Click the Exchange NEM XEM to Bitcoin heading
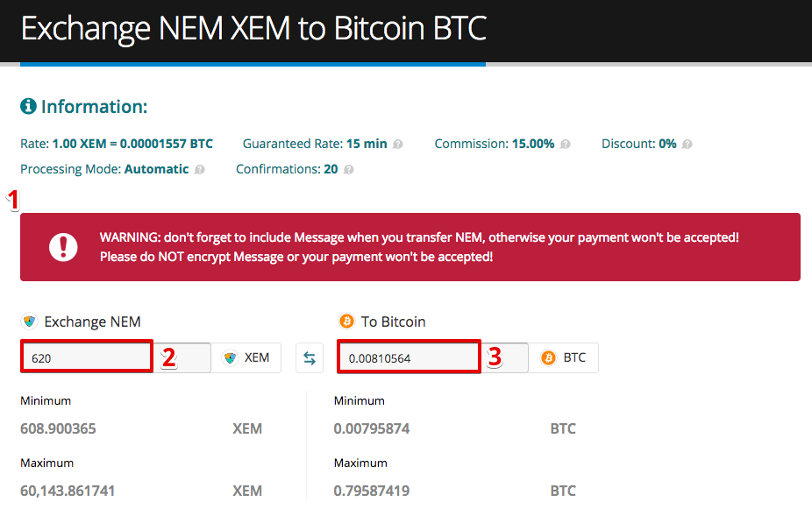Viewport: 812px width, 509px height. click(253, 28)
